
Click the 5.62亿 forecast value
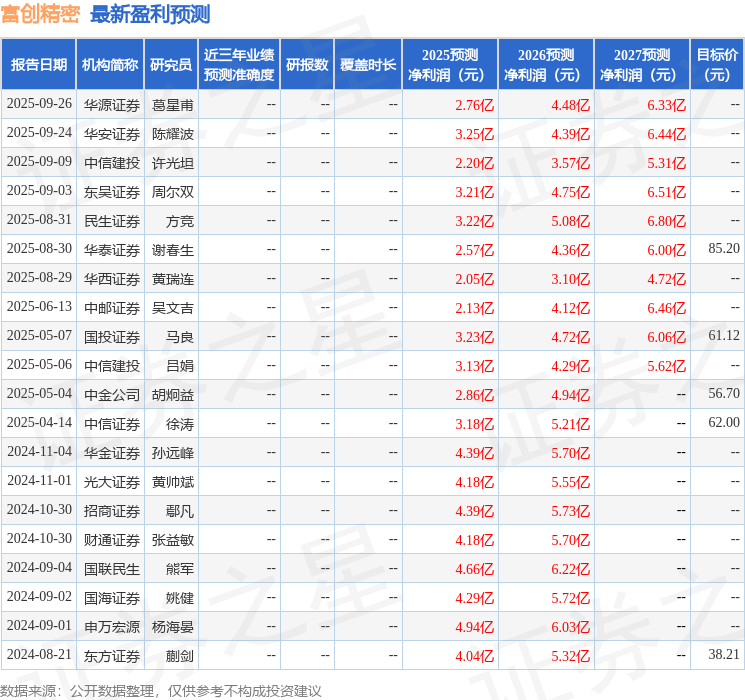(x=666, y=365)
